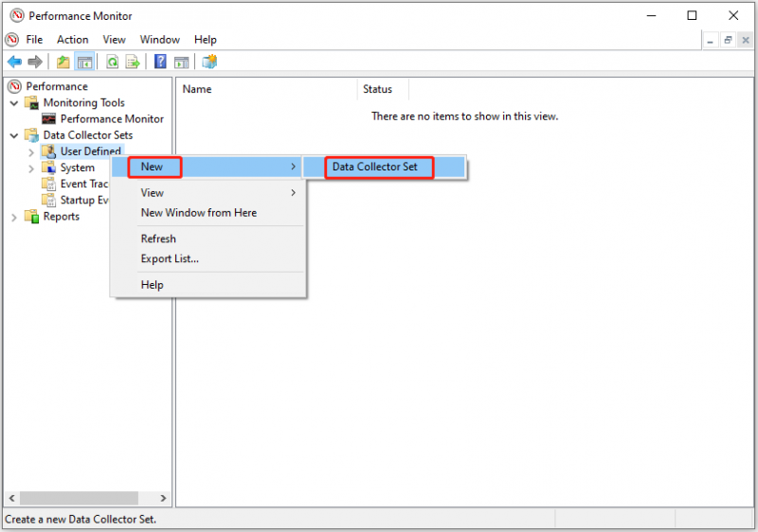
Task: Close the inner MDI child window
Action: click(746, 41)
